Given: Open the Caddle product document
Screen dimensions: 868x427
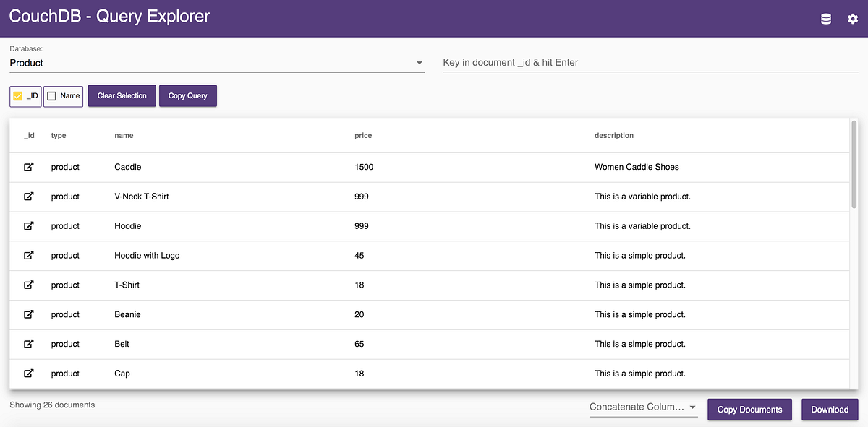Looking at the screenshot, I should click(x=29, y=167).
